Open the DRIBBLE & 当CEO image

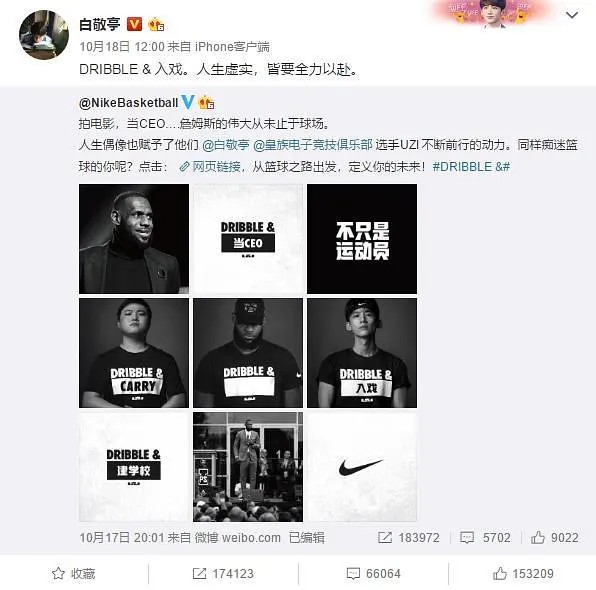(x=248, y=239)
